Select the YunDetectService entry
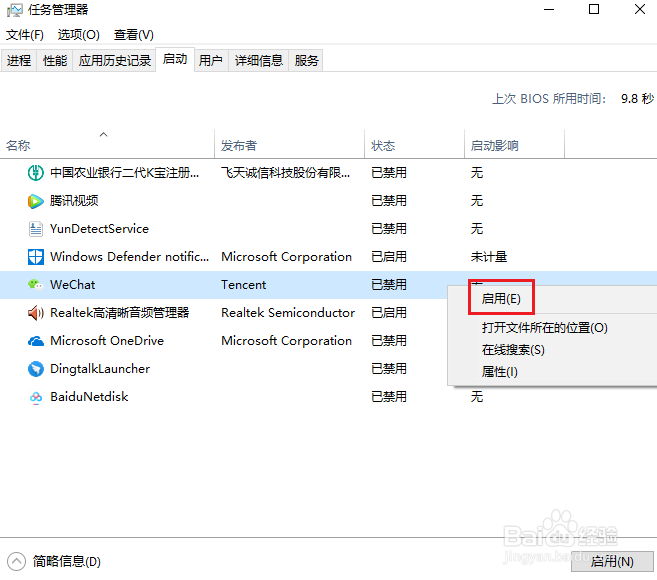This screenshot has height=580, width=657. tap(99, 229)
